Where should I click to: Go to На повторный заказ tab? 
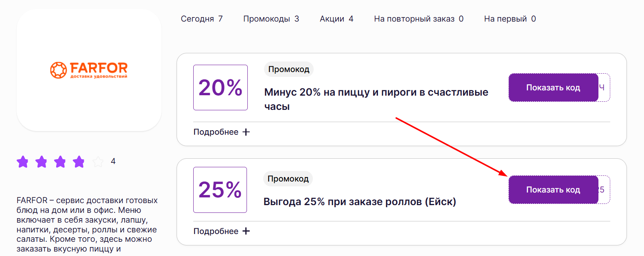(x=419, y=19)
